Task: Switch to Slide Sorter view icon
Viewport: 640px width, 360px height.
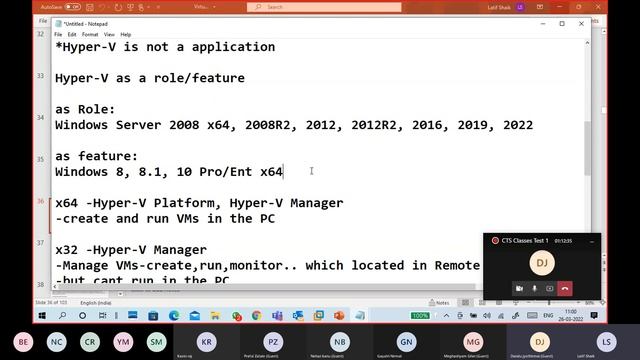Action: (x=482, y=302)
